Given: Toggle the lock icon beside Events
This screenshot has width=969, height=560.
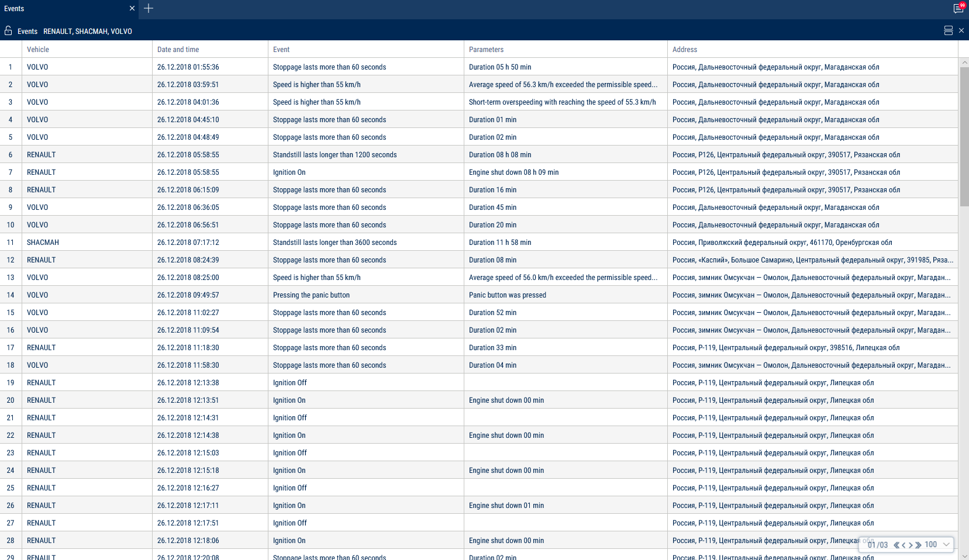Looking at the screenshot, I should (x=8, y=30).
